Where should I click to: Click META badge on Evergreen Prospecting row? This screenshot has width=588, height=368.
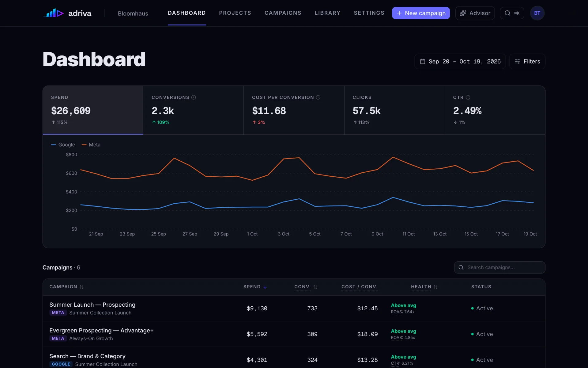pos(58,338)
